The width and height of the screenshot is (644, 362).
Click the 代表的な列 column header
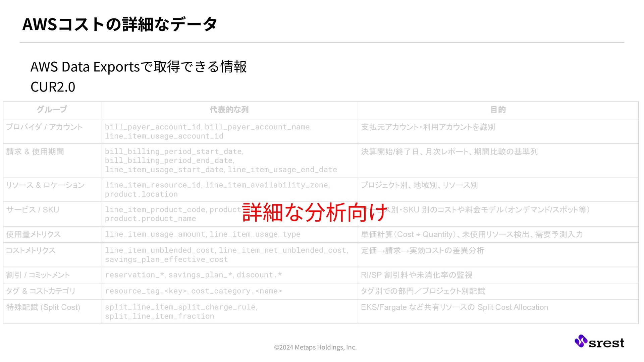pos(229,110)
